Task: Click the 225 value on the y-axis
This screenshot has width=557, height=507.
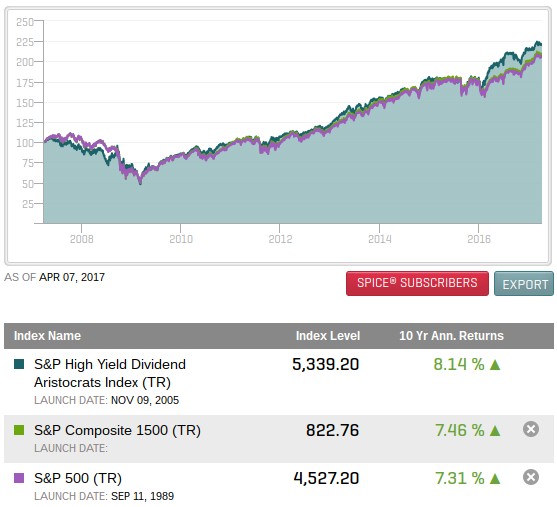Action: [25, 42]
